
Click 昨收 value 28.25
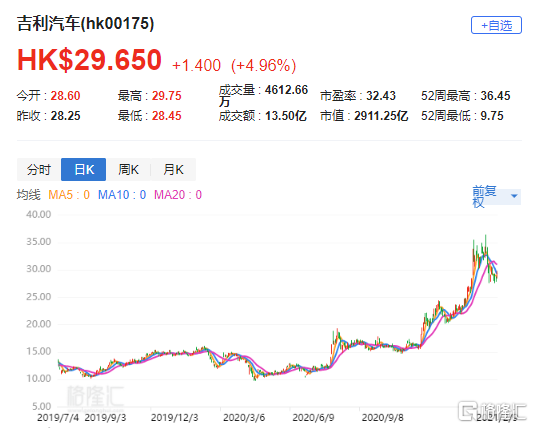(x=65, y=116)
